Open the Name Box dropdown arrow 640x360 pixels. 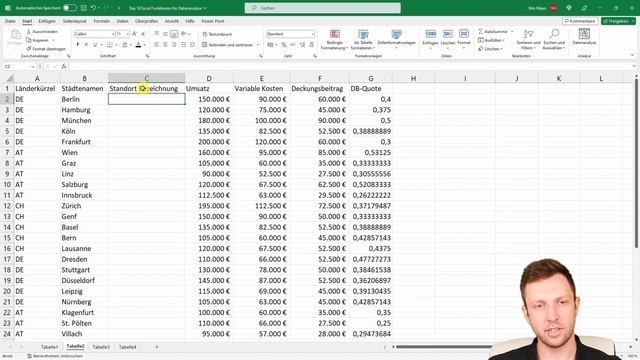point(32,66)
